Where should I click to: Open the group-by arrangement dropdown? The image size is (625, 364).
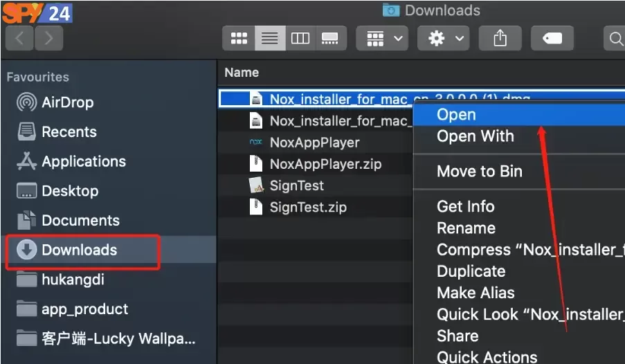pos(382,38)
